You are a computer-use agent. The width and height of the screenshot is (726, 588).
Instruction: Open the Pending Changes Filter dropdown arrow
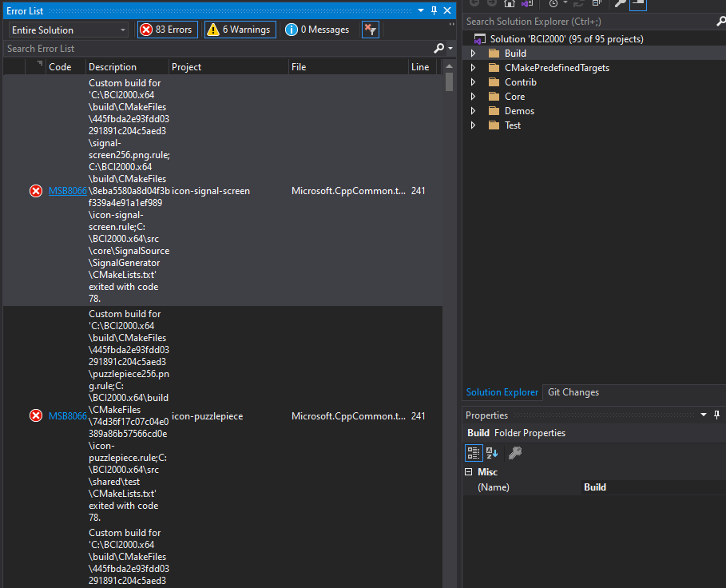pyautogui.click(x=565, y=2)
